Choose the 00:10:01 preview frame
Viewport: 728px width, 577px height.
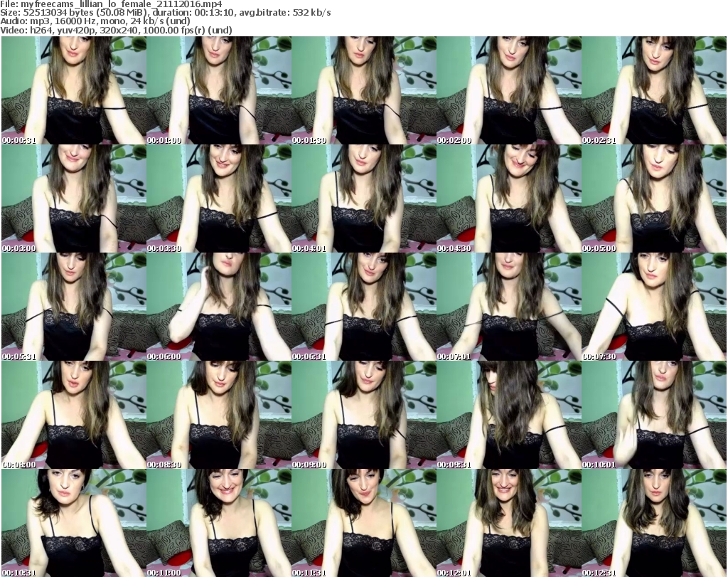click(654, 415)
